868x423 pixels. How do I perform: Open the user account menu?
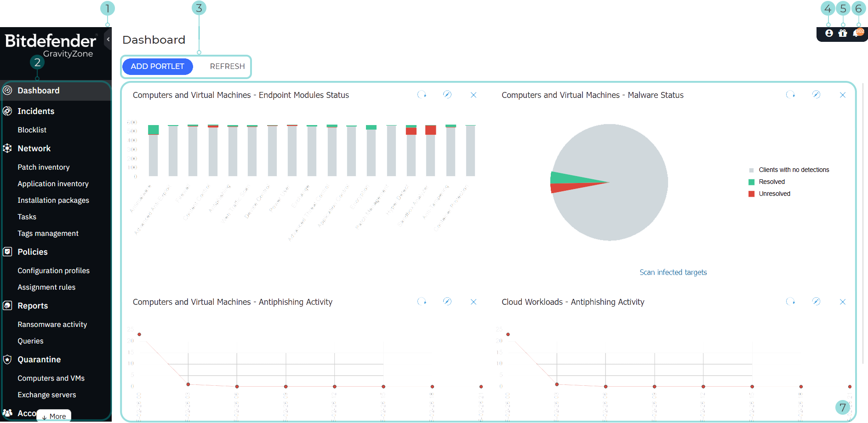click(x=828, y=33)
